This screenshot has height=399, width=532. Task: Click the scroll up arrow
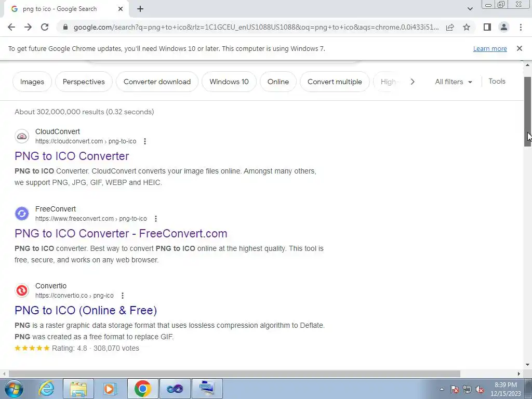pos(528,65)
